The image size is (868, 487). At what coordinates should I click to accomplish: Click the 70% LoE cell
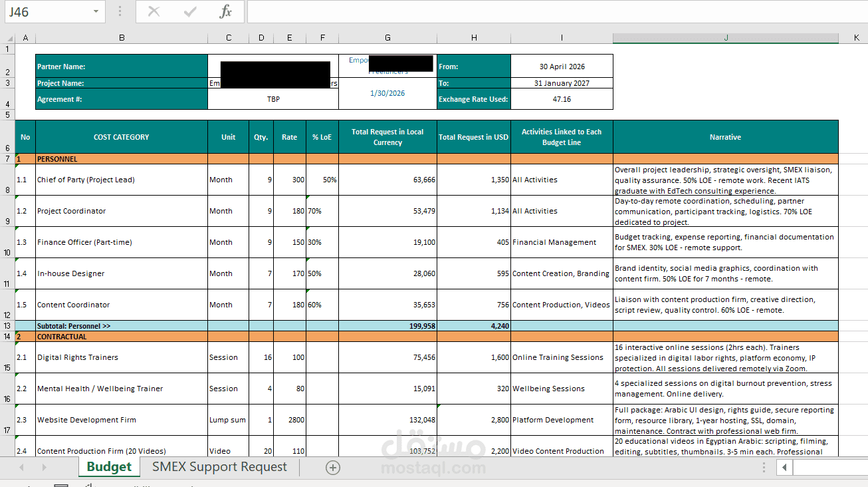click(x=322, y=211)
